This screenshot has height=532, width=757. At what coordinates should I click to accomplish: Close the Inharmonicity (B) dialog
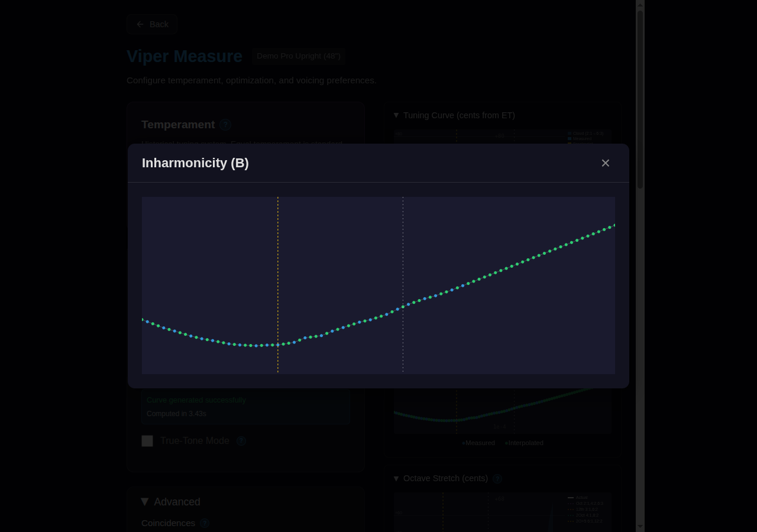point(605,163)
